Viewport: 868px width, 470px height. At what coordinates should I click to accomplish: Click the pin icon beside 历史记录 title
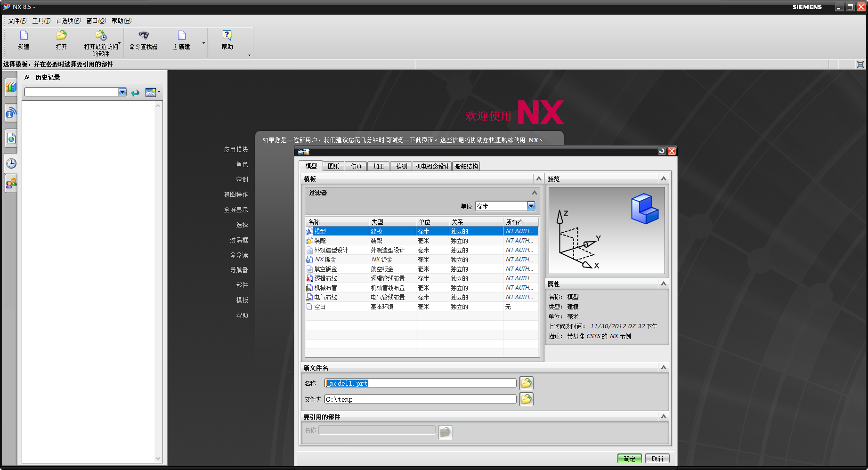[27, 77]
